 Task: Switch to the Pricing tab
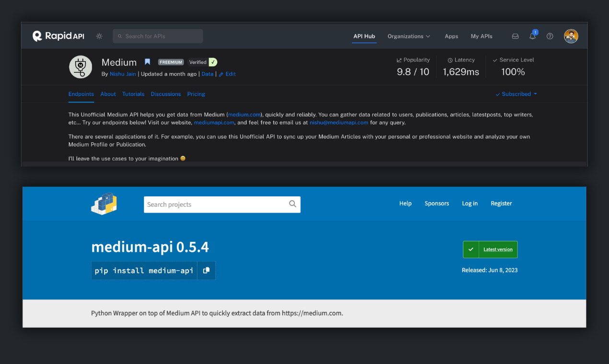tap(196, 94)
